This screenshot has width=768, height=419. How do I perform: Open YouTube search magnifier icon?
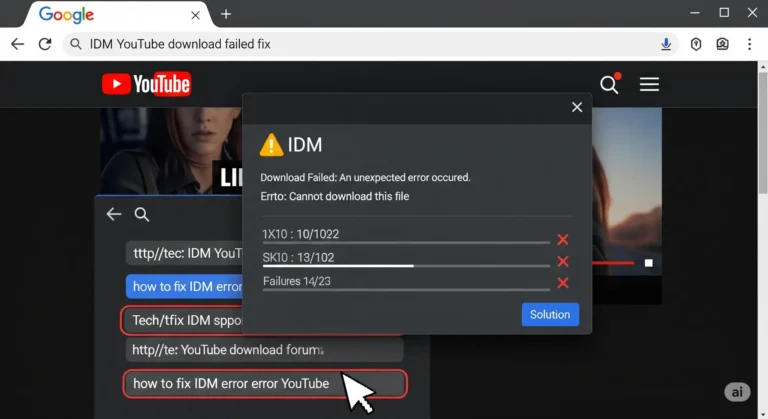(x=610, y=84)
